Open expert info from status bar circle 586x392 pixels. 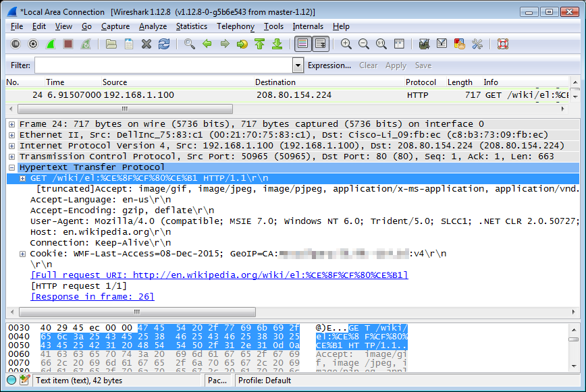point(11,380)
